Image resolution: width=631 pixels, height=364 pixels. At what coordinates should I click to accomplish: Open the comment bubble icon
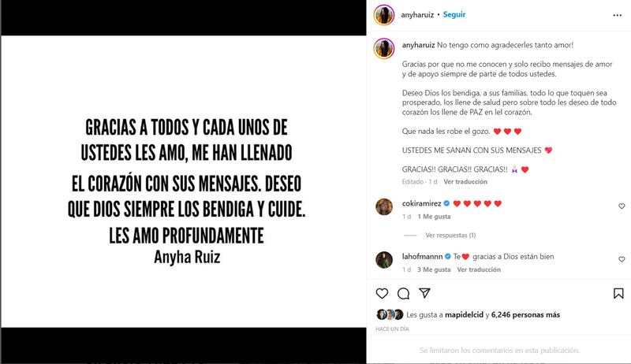tap(403, 293)
